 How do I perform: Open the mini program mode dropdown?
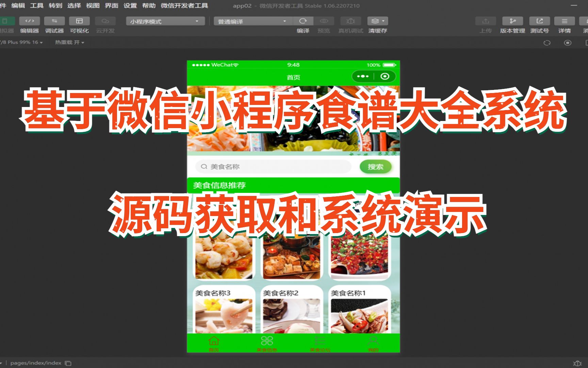(165, 21)
